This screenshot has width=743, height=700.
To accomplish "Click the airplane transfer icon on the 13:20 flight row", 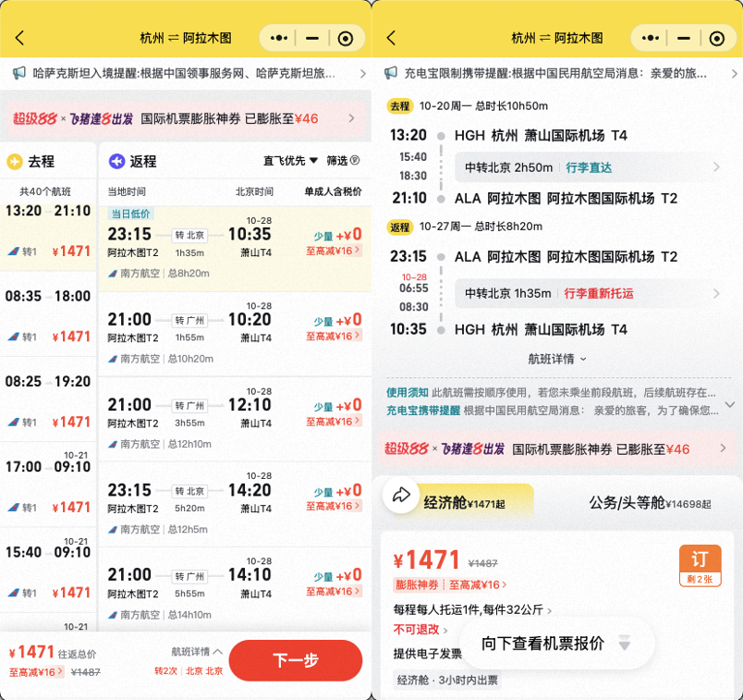I will click(13, 249).
